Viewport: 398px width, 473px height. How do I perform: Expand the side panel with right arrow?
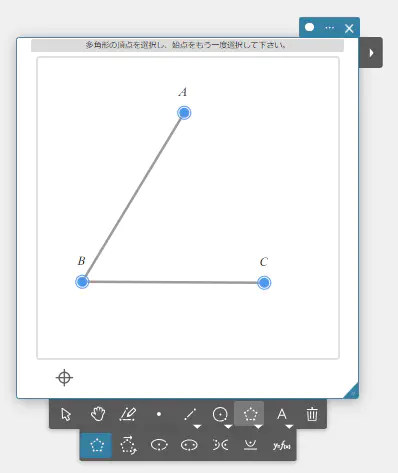(371, 53)
